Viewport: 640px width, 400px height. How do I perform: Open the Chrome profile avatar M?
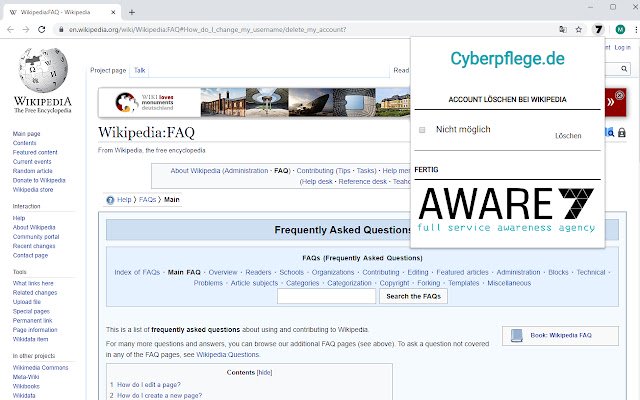pyautogui.click(x=620, y=29)
